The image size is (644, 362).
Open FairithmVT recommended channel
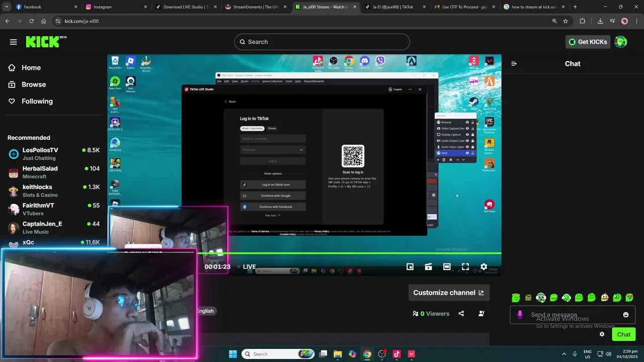tap(53, 209)
